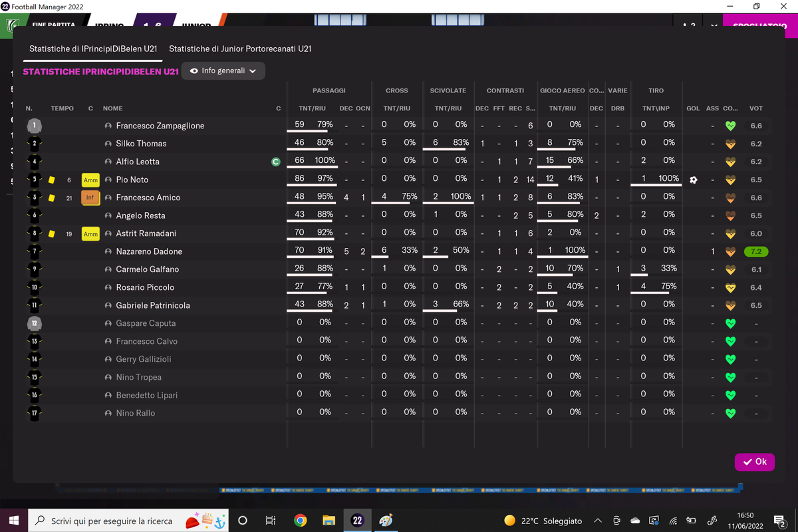Viewport: 798px width, 532px height.
Task: Open player Nazareno Dadone
Action: (149, 251)
